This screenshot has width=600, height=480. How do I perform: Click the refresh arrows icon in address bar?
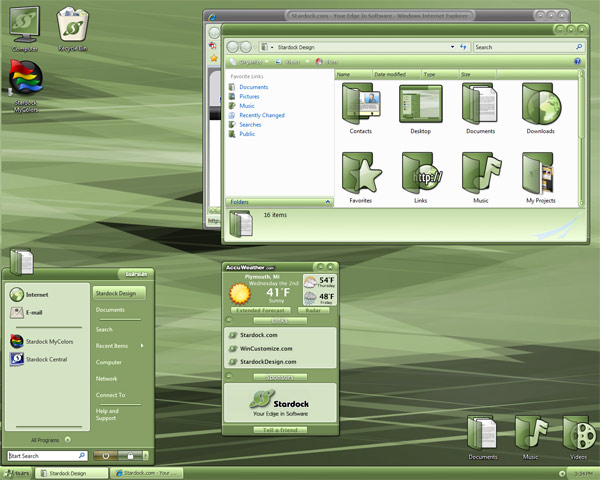463,47
